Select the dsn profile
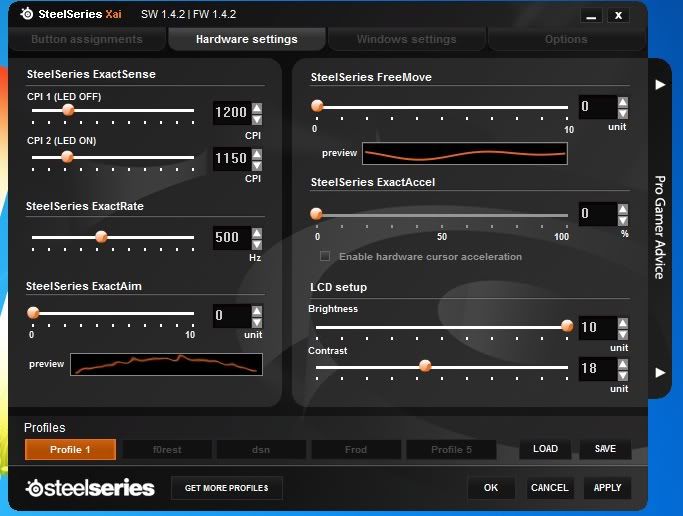 [x=261, y=449]
